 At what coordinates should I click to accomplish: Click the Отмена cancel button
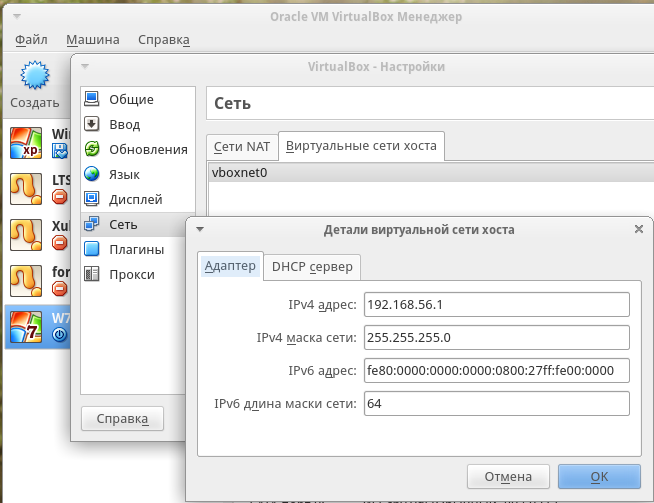click(x=508, y=476)
